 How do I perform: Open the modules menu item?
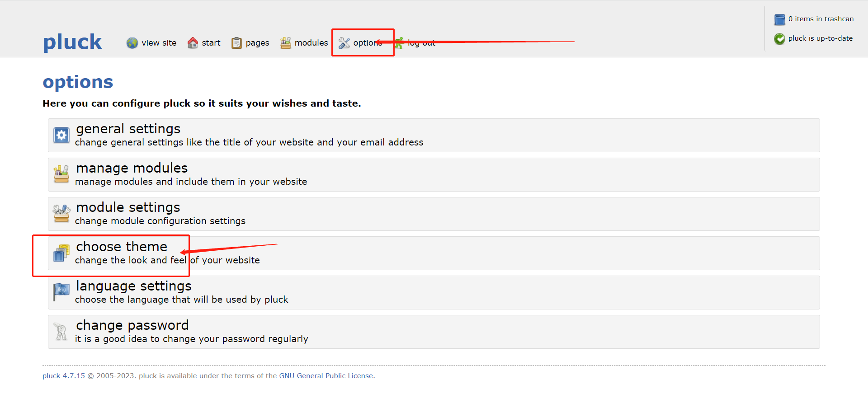311,43
